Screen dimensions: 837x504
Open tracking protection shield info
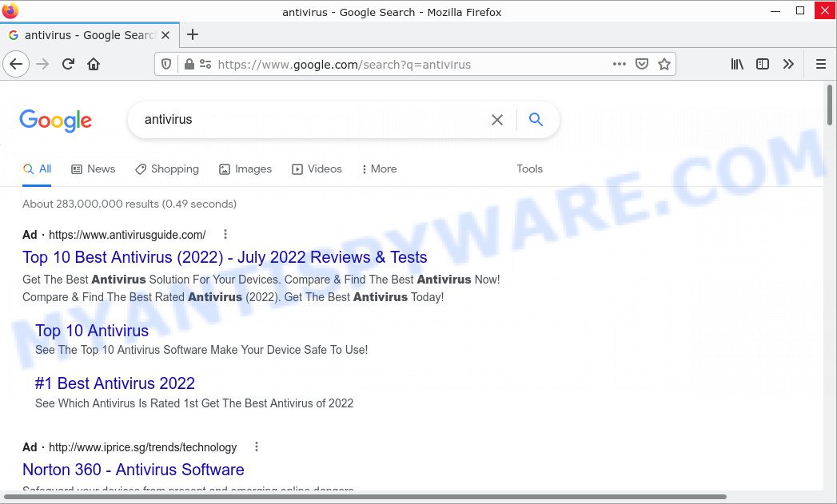point(166,65)
